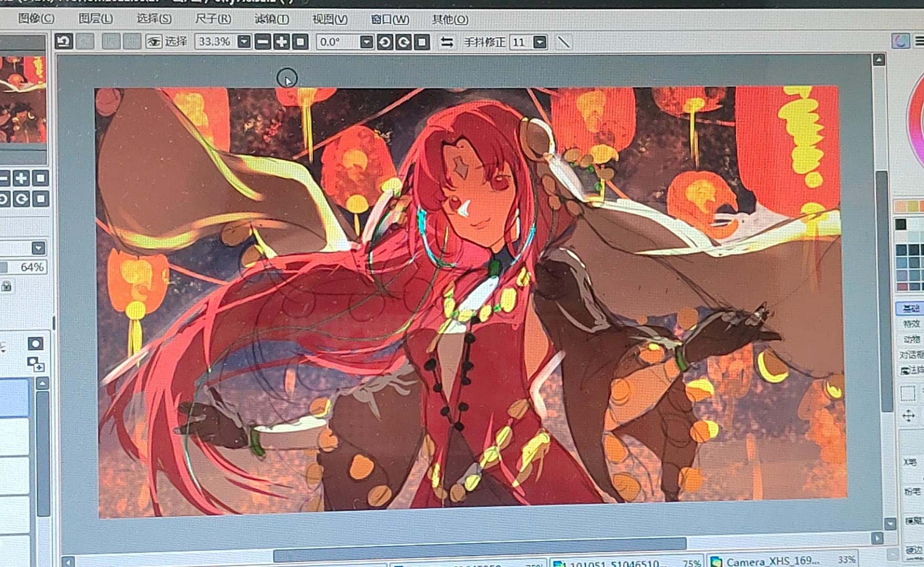The height and width of the screenshot is (567, 924).
Task: Click the undo arrow icon in toolbar
Action: coord(64,41)
